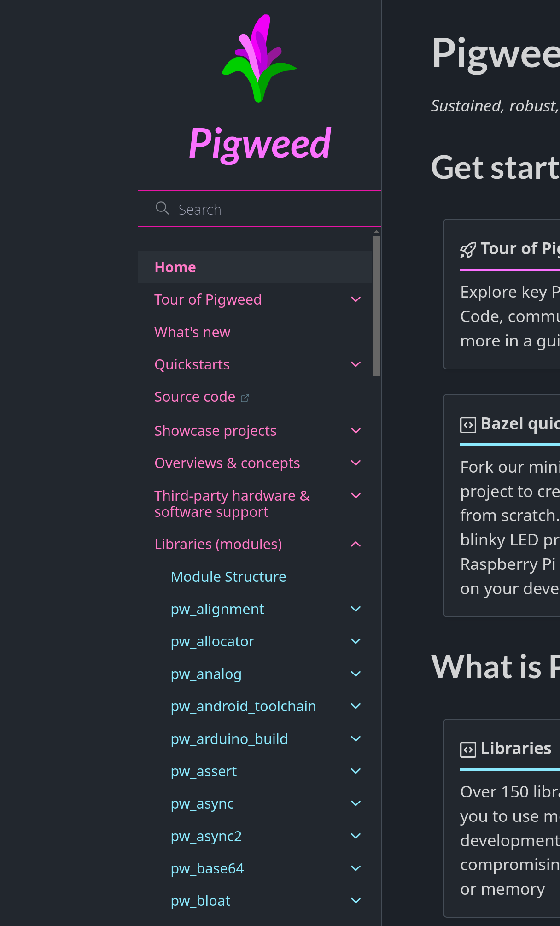Screen dimensions: 560x926
Task: Expand the pw_arduino_build chevron
Action: tap(356, 739)
